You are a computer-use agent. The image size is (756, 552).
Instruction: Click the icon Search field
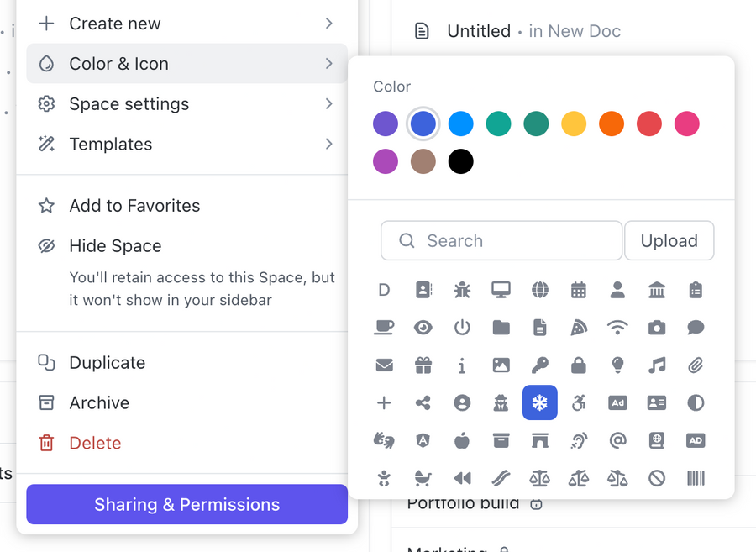click(501, 240)
